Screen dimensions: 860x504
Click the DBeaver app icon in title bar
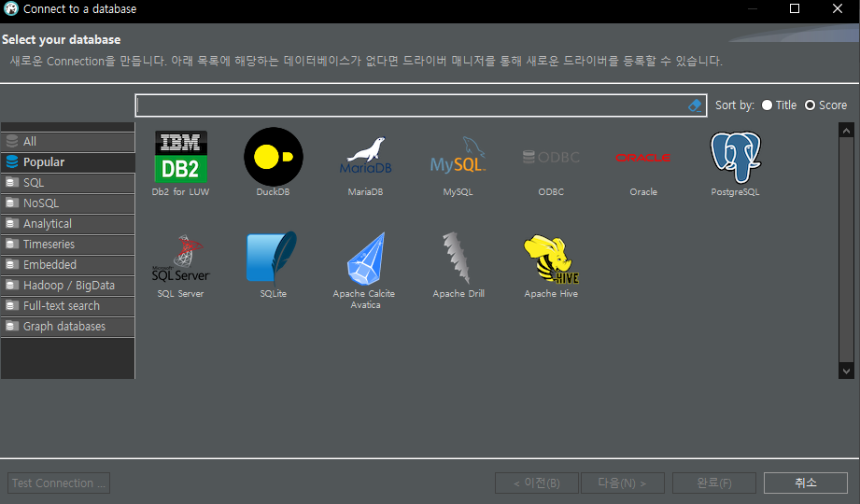click(x=11, y=8)
